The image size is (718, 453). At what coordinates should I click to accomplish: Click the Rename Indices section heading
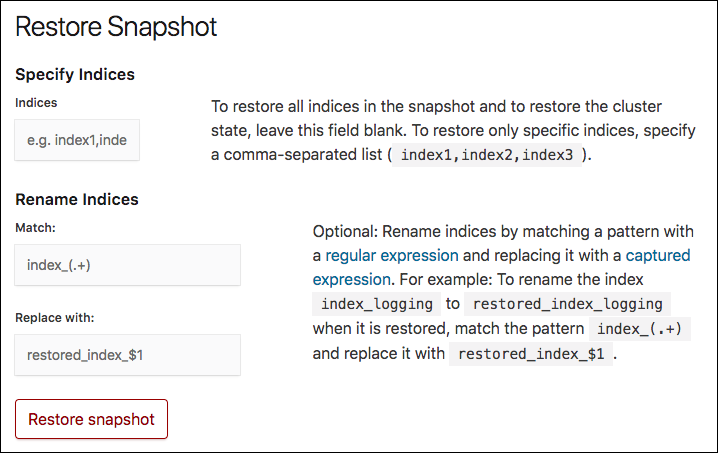point(77,199)
